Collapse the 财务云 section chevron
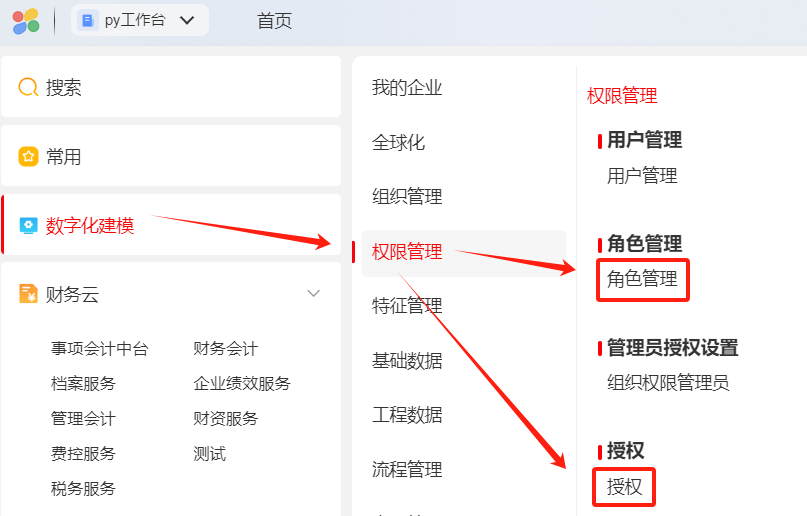The image size is (807, 516). click(313, 294)
